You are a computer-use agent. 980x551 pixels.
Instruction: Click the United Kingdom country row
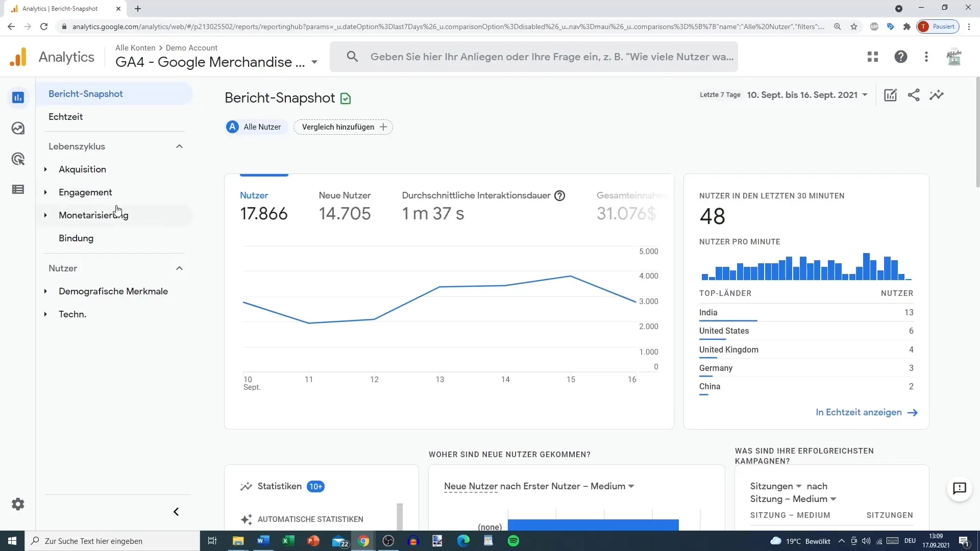coord(806,349)
